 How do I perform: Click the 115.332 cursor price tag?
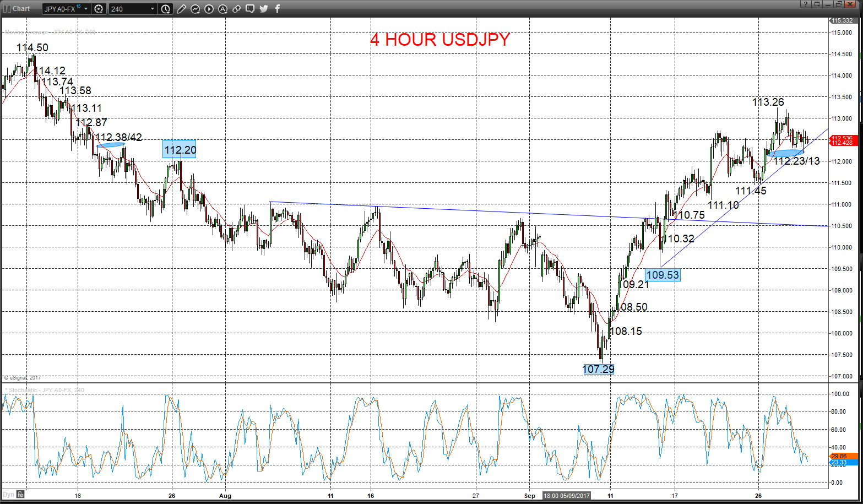[843, 20]
